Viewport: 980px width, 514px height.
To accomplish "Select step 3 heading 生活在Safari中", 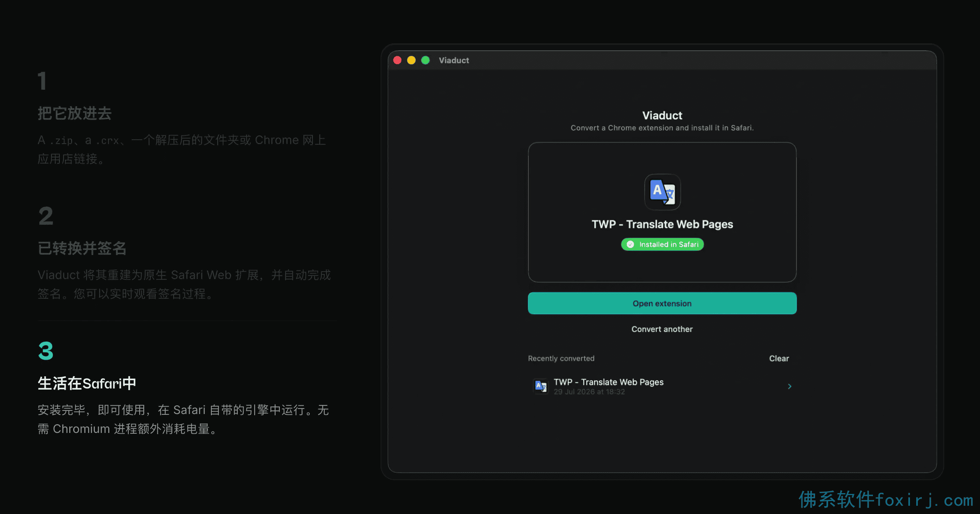I will pos(87,383).
